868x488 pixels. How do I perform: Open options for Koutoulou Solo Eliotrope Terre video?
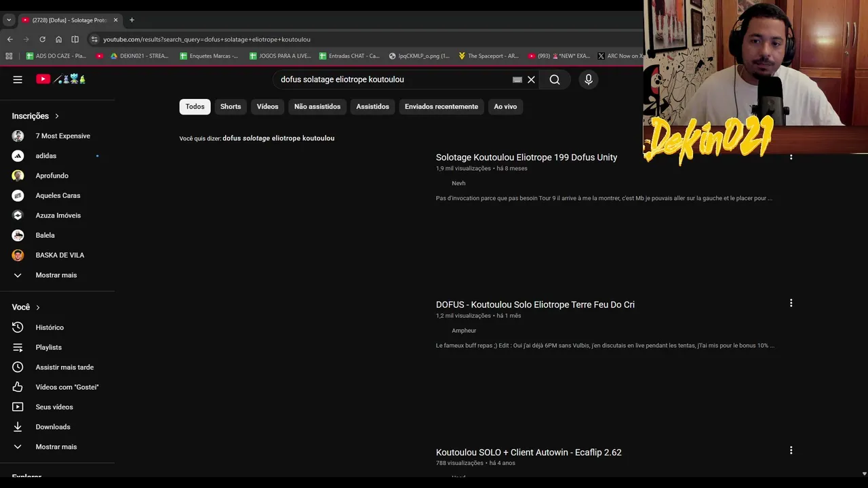pyautogui.click(x=791, y=303)
